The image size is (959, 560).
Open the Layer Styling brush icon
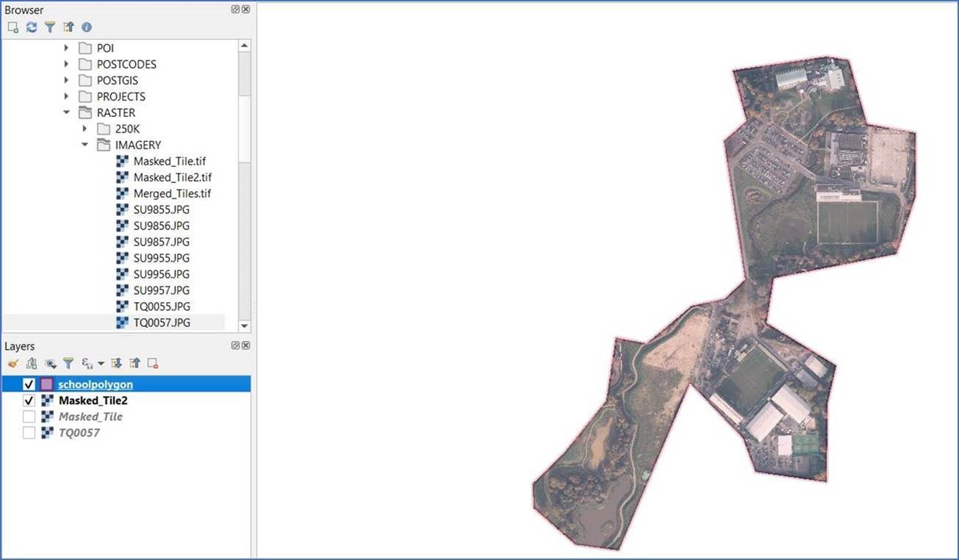12,363
